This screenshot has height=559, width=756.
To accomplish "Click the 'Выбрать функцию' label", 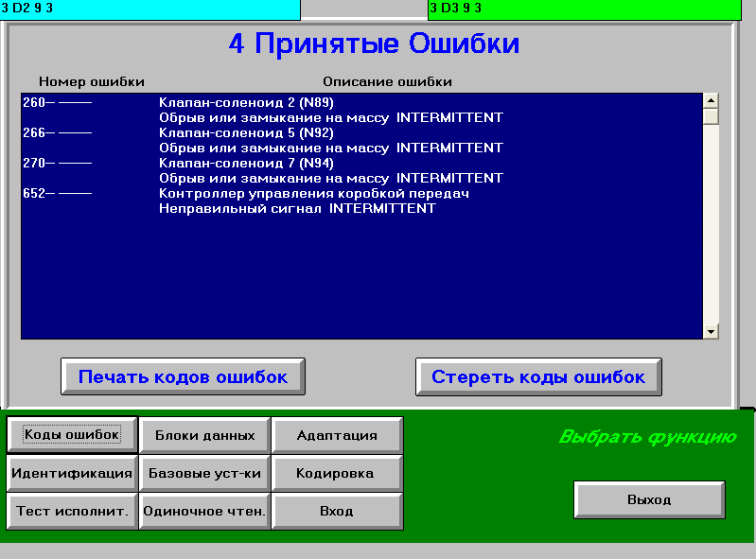I will [647, 437].
